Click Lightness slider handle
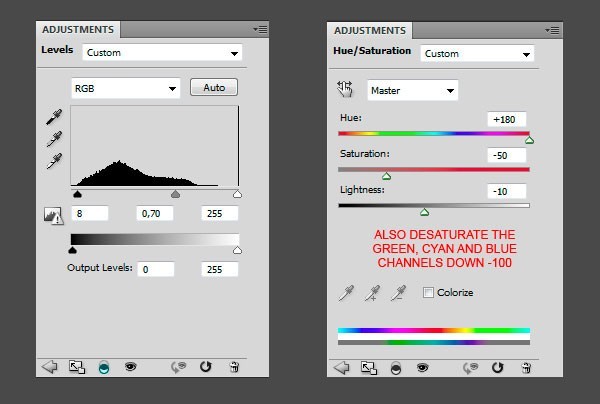The width and height of the screenshot is (600, 404). (424, 212)
